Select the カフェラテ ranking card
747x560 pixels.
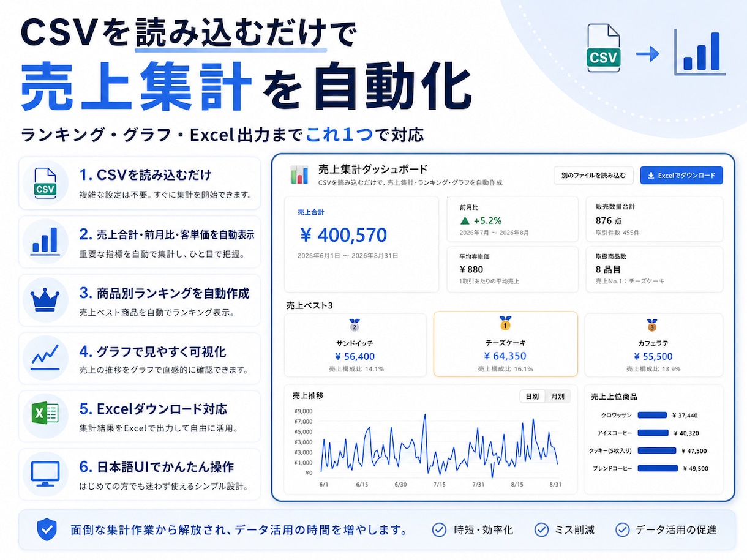(654, 345)
